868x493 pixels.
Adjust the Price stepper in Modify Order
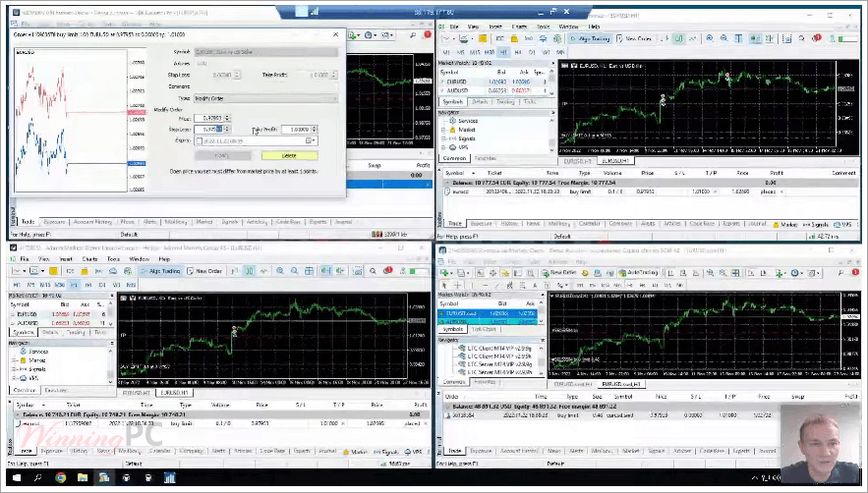click(x=227, y=119)
